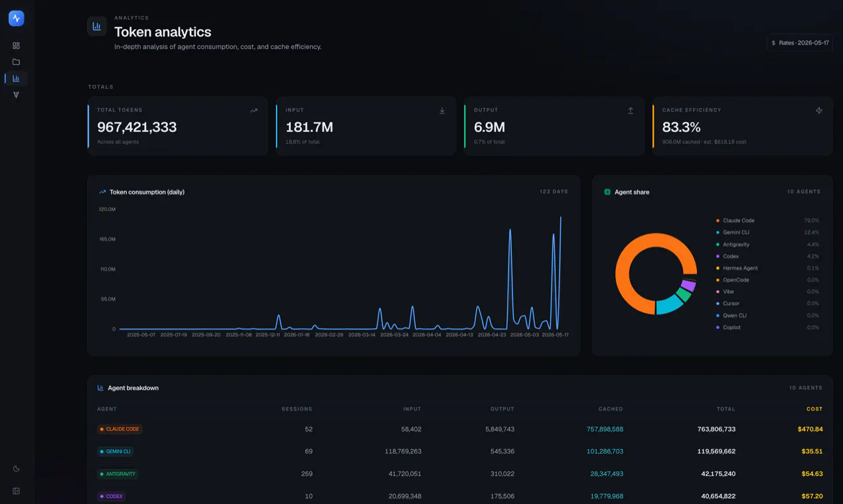843x504 pixels.
Task: Click the 967,421,333 total tokens value
Action: (x=137, y=127)
